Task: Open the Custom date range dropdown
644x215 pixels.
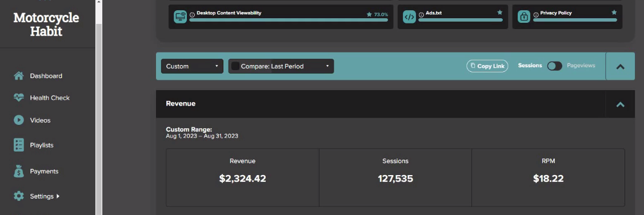Action: tap(192, 66)
